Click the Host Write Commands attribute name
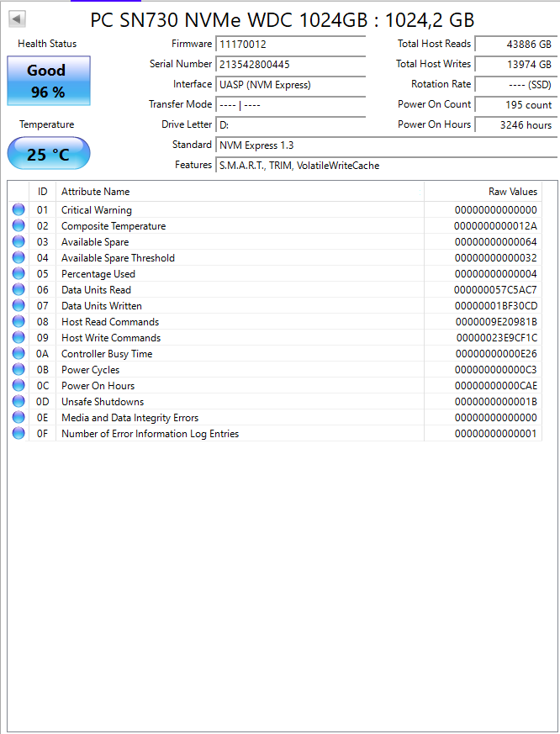The width and height of the screenshot is (560, 734). pos(111,337)
